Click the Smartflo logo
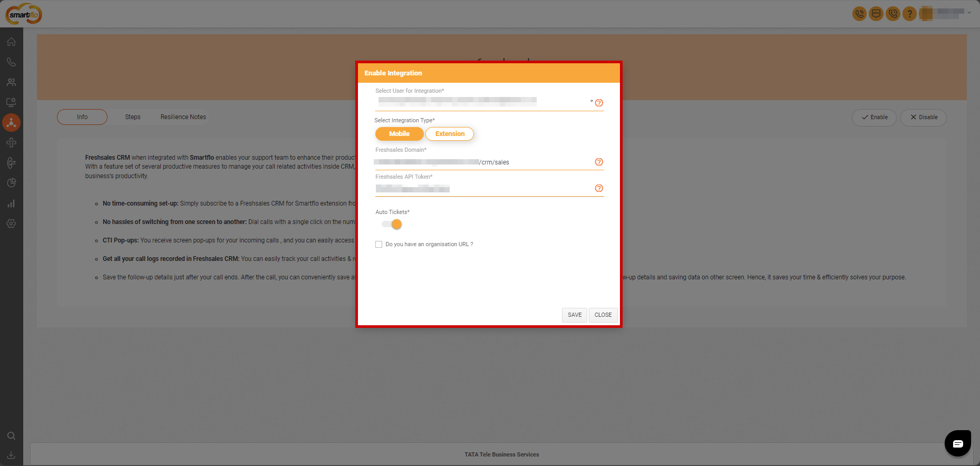980x466 pixels. coord(24,14)
